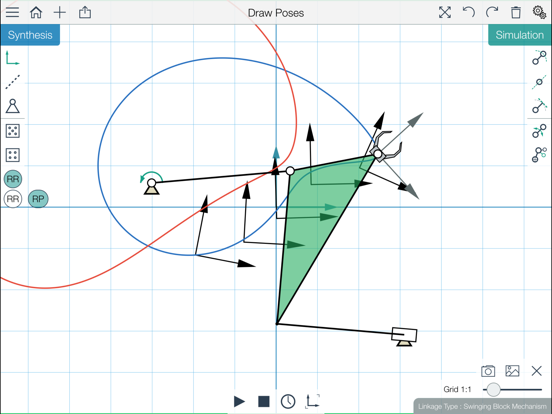Click the sliding block on the ground
This screenshot has width=552, height=414.
(404, 334)
